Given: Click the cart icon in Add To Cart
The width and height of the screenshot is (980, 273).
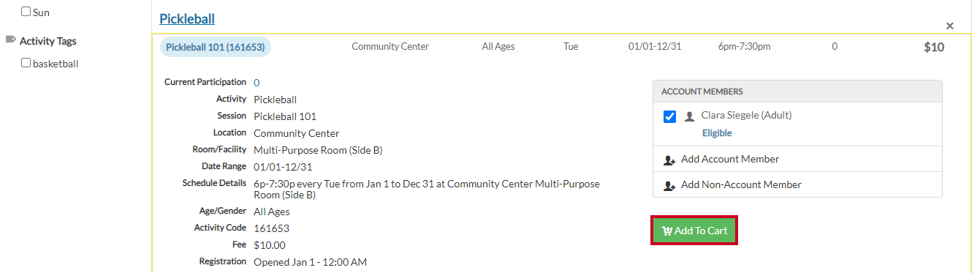Looking at the screenshot, I should tap(666, 231).
